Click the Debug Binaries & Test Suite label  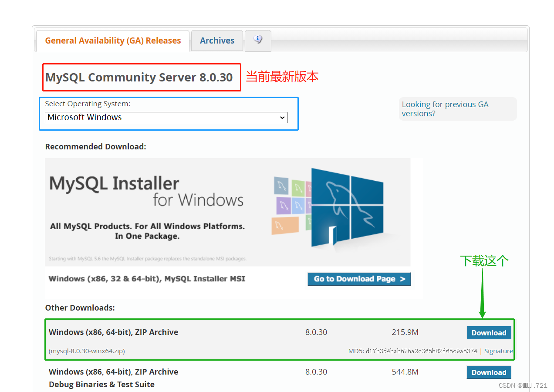click(101, 385)
